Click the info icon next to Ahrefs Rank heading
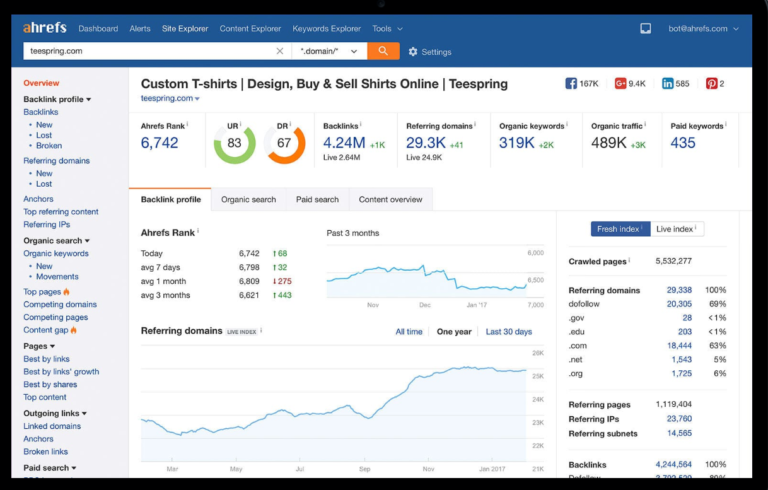 tap(198, 230)
